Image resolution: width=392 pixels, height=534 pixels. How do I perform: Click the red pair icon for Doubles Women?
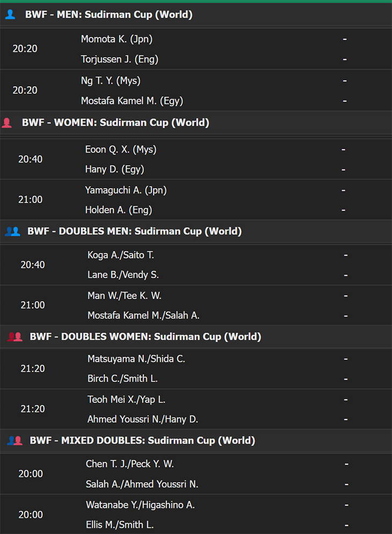click(15, 337)
